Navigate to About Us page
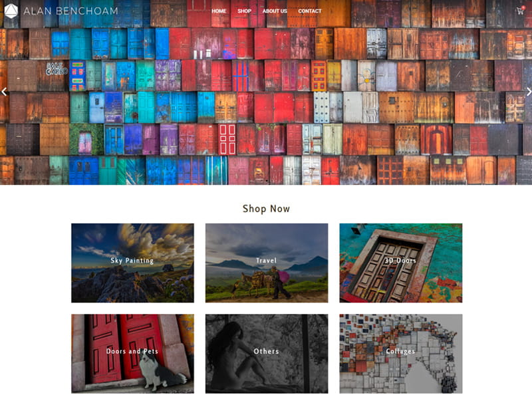 [x=275, y=11]
